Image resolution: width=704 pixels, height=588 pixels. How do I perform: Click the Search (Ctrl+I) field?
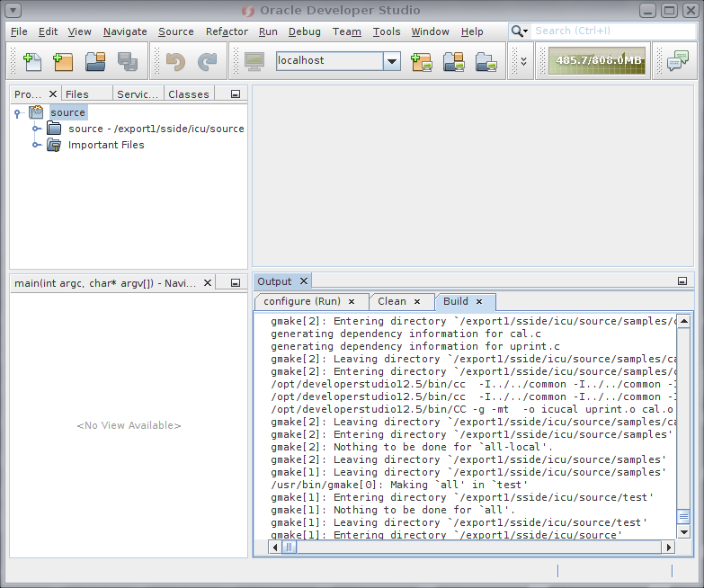[611, 31]
